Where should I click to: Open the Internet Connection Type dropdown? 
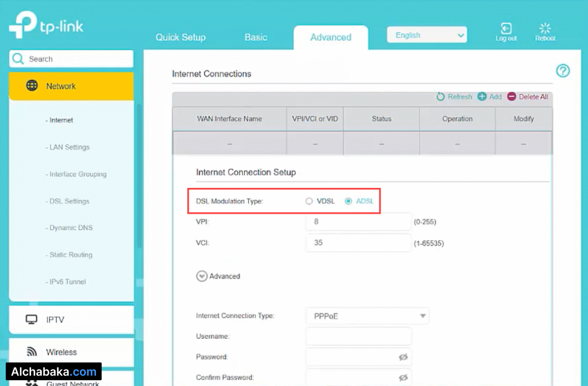tap(367, 316)
